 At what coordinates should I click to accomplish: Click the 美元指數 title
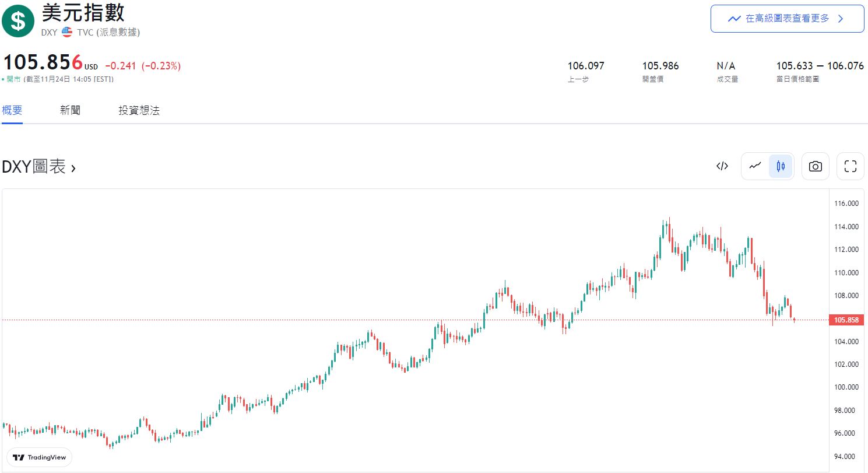click(83, 12)
